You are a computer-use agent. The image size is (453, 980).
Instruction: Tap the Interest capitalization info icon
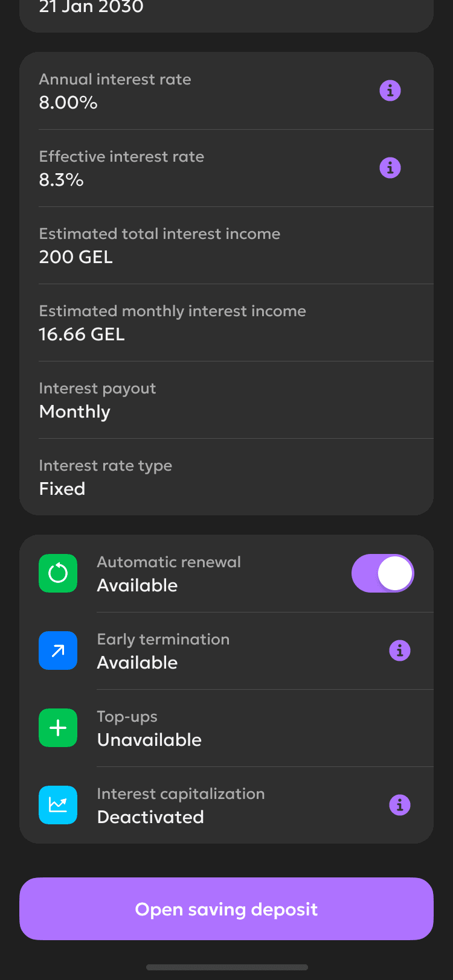(399, 805)
